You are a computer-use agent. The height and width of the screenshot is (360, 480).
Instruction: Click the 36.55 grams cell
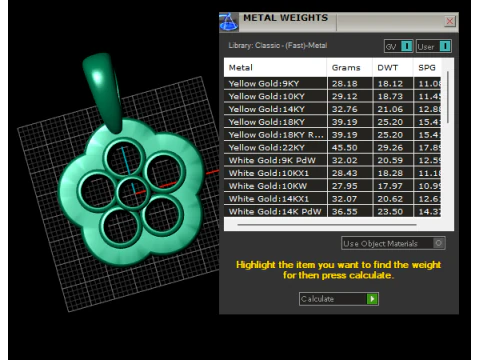pyautogui.click(x=350, y=211)
